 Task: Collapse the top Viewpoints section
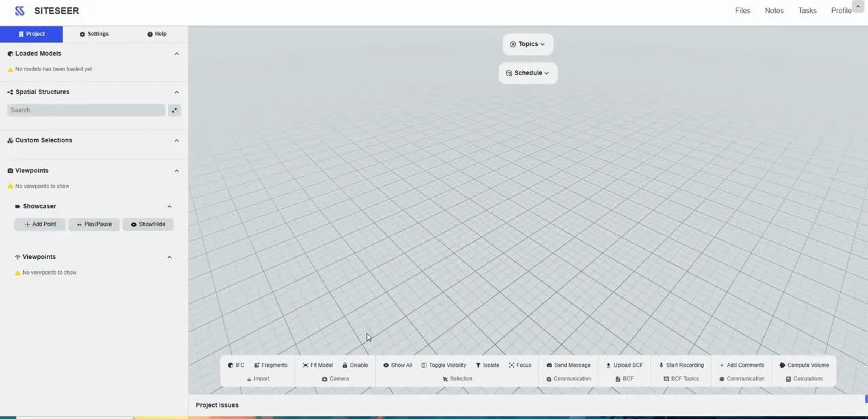pos(177,171)
